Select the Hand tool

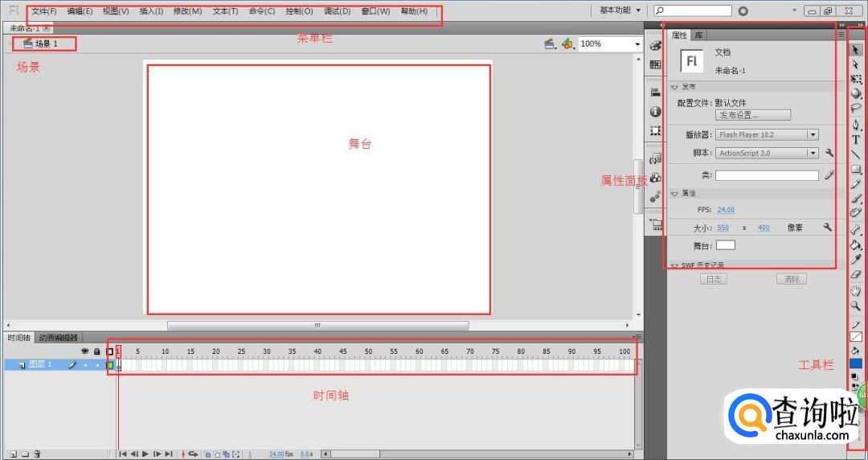click(856, 291)
